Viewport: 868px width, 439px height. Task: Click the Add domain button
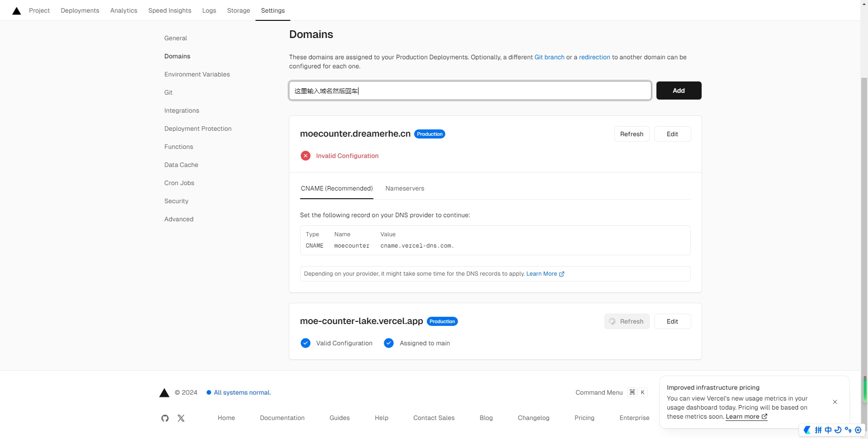click(679, 91)
